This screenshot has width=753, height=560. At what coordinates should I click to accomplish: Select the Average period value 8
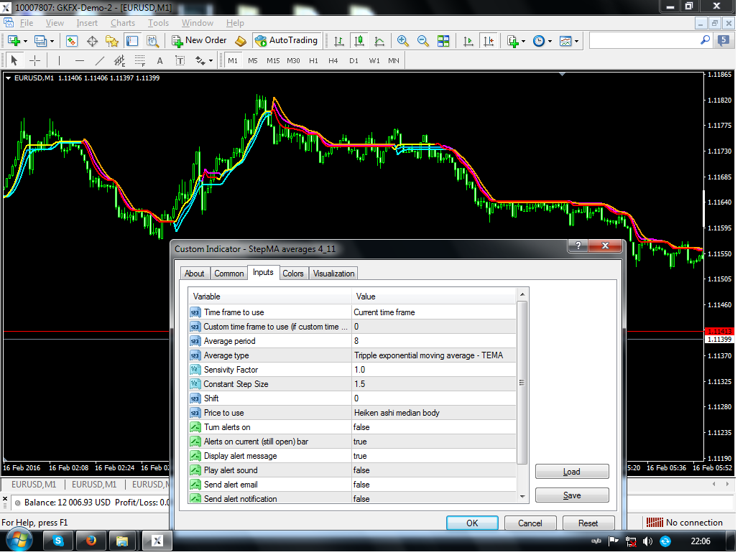click(434, 341)
